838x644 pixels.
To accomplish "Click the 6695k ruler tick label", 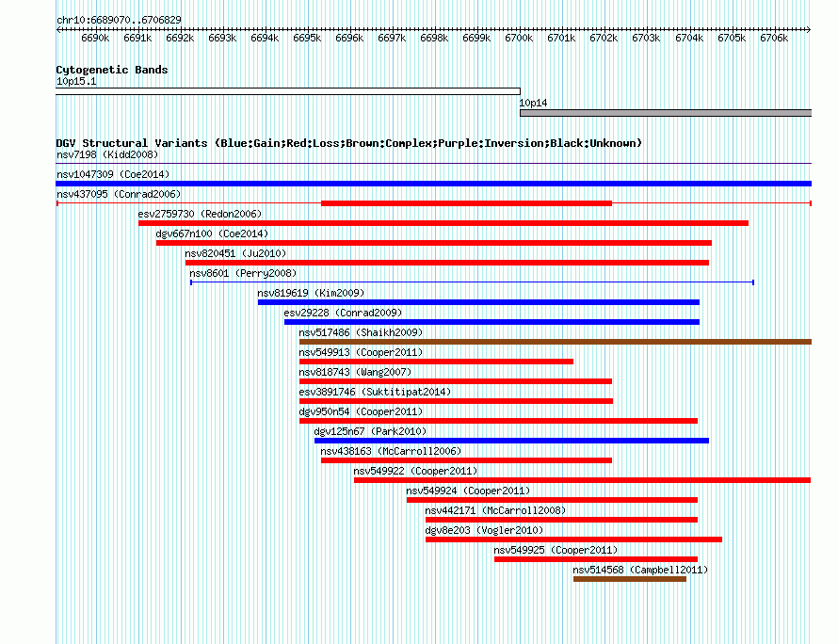I will [x=307, y=39].
